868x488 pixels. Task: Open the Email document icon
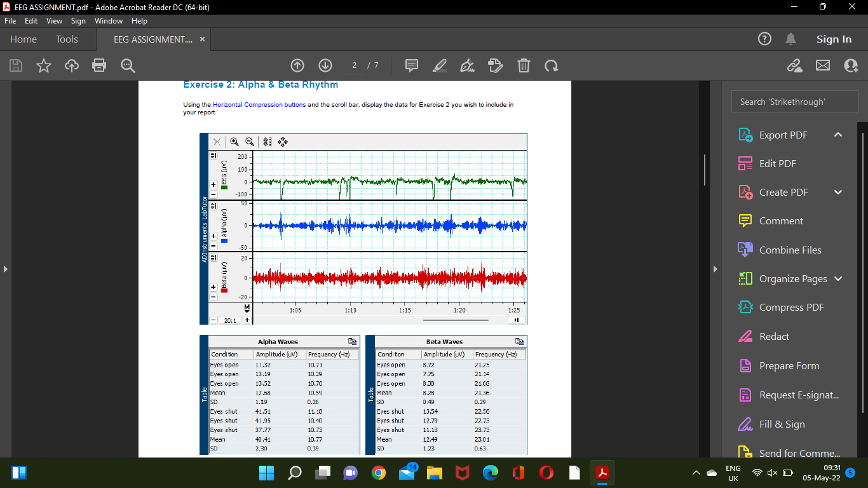coord(823,65)
